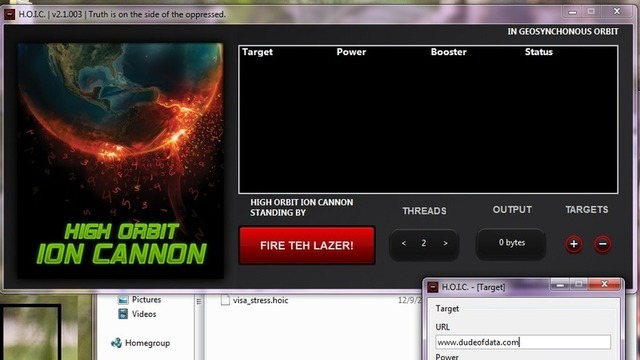Increase threads with the right arrow

445,243
